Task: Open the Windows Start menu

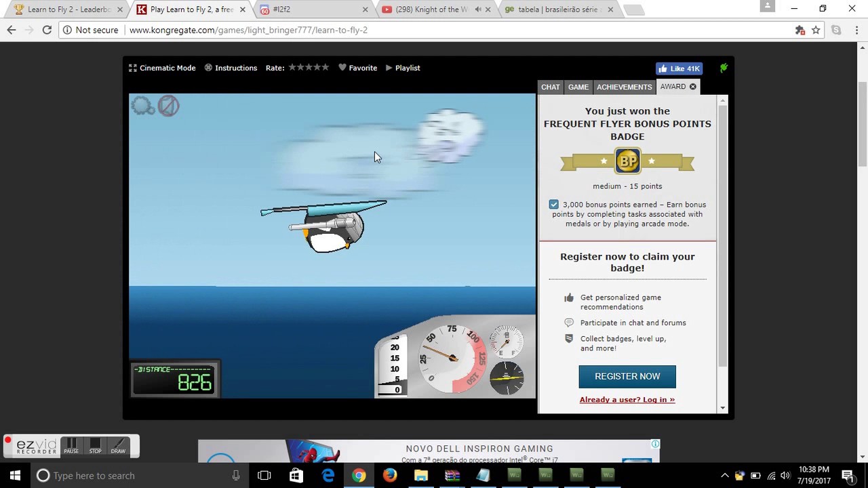Action: [15, 475]
